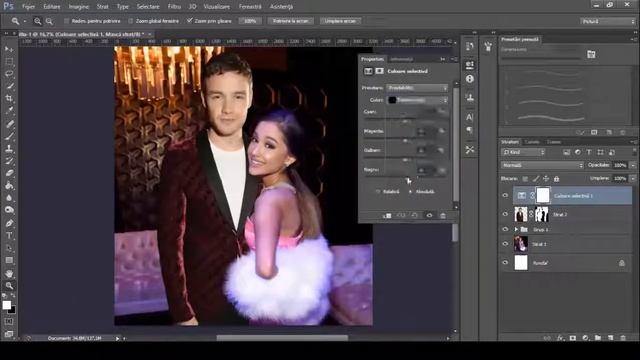Viewport: 640px width, 360px height.
Task: Click 'Umplere ecran' button
Action: pyautogui.click(x=340, y=21)
